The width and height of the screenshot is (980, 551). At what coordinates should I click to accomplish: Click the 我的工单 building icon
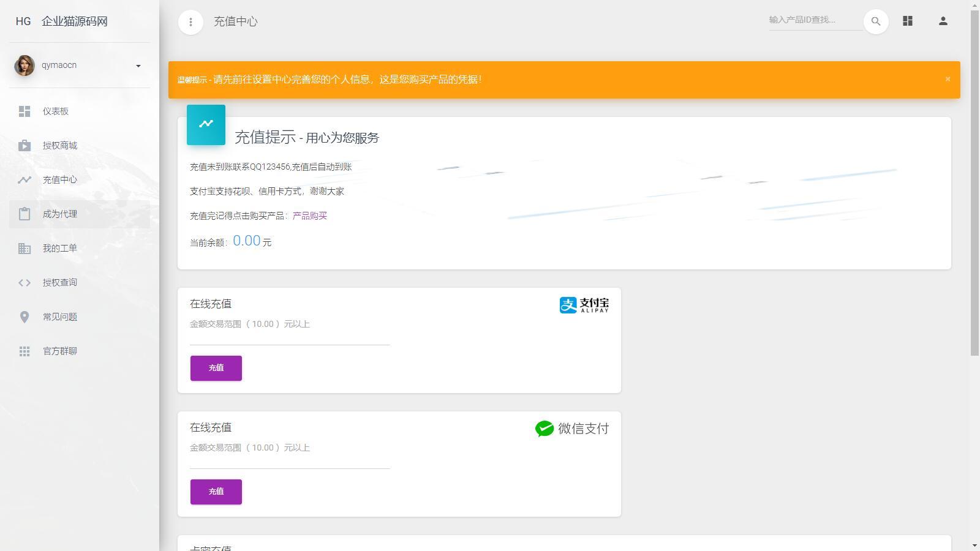(24, 249)
